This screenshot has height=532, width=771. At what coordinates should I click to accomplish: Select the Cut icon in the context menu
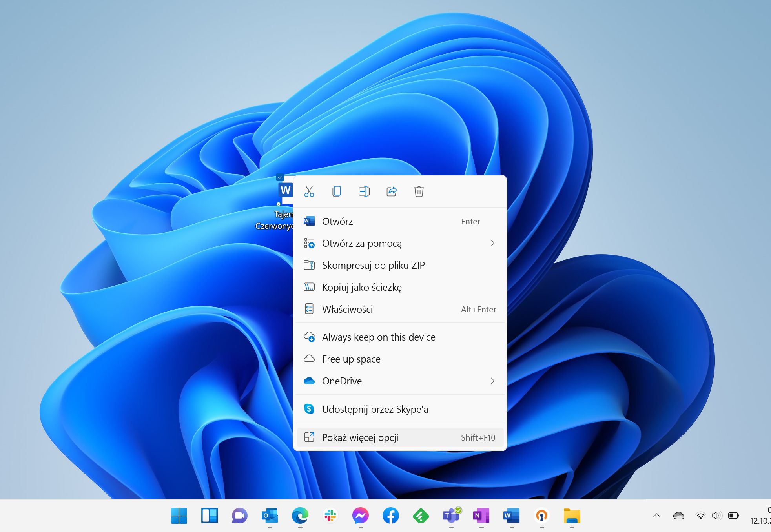click(309, 192)
